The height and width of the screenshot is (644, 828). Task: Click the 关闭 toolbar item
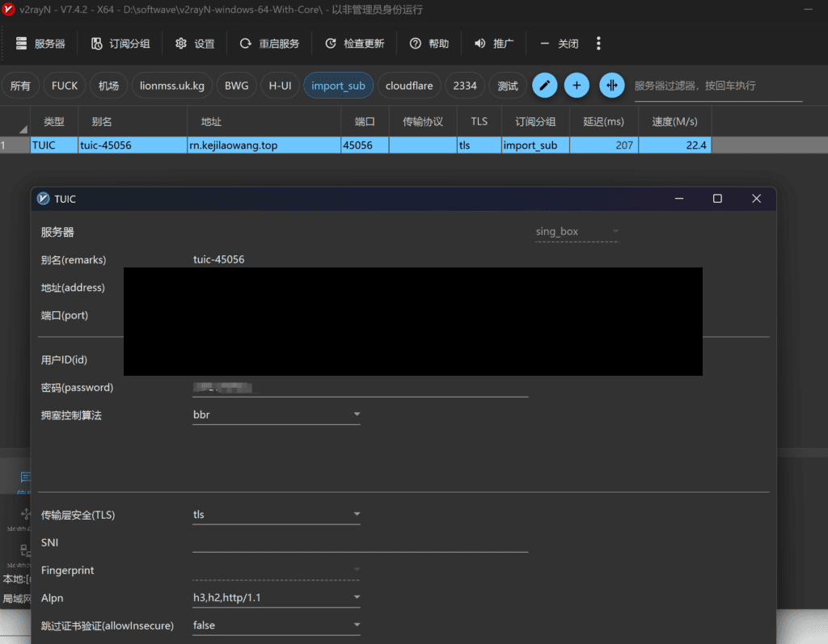point(560,44)
